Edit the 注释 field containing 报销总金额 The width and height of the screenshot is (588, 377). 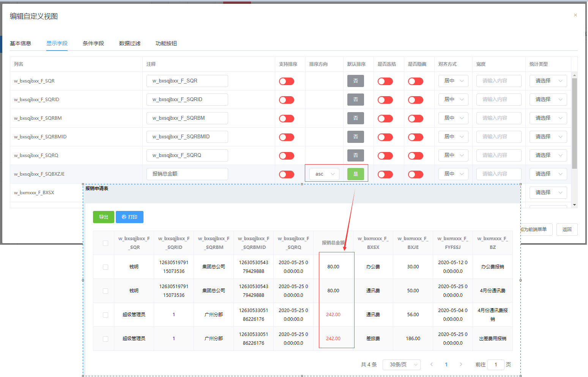click(x=187, y=174)
